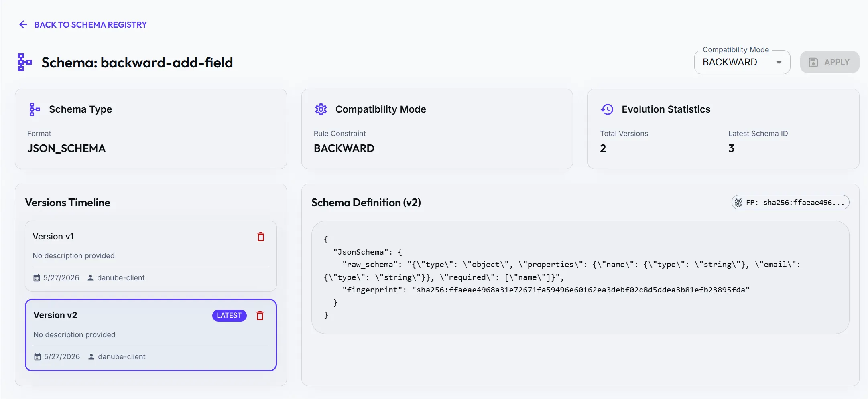Select the Version v2 card

(151, 335)
